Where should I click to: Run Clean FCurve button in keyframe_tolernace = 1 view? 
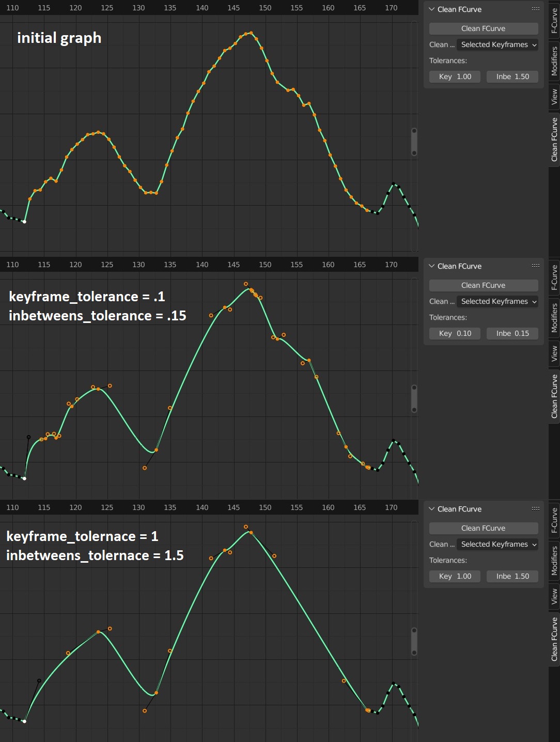[484, 528]
